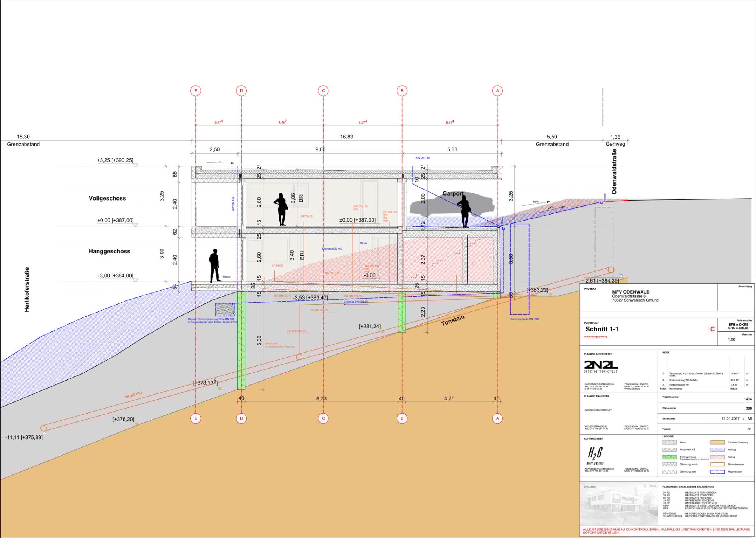Select the 2N2L architektur logo

[602, 365]
